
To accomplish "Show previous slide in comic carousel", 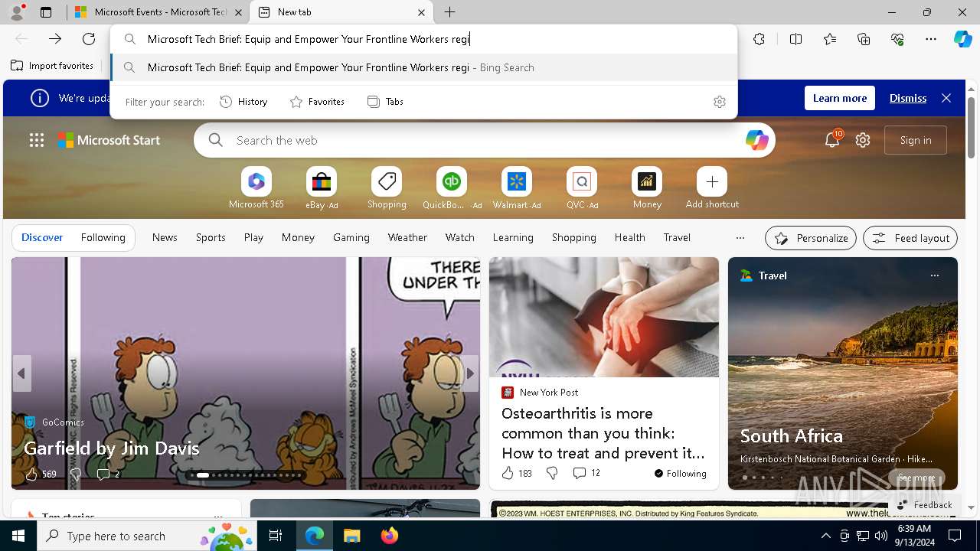I will point(21,374).
